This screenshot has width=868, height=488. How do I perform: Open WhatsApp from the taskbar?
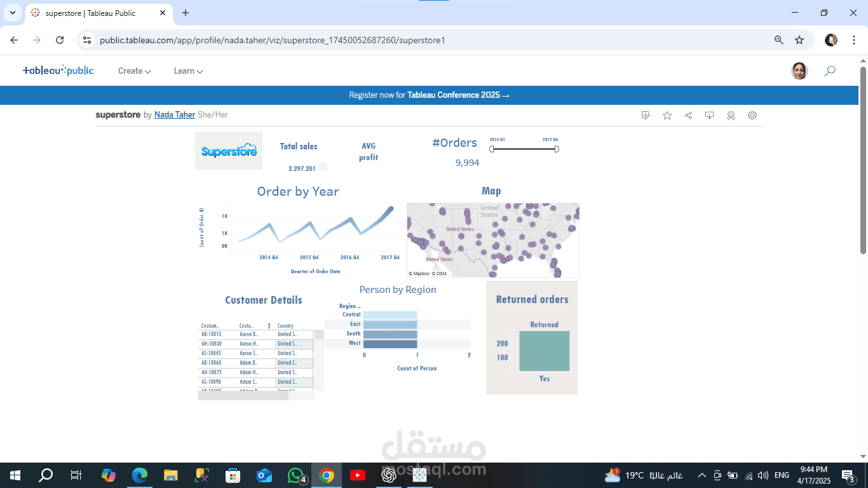pyautogui.click(x=295, y=475)
